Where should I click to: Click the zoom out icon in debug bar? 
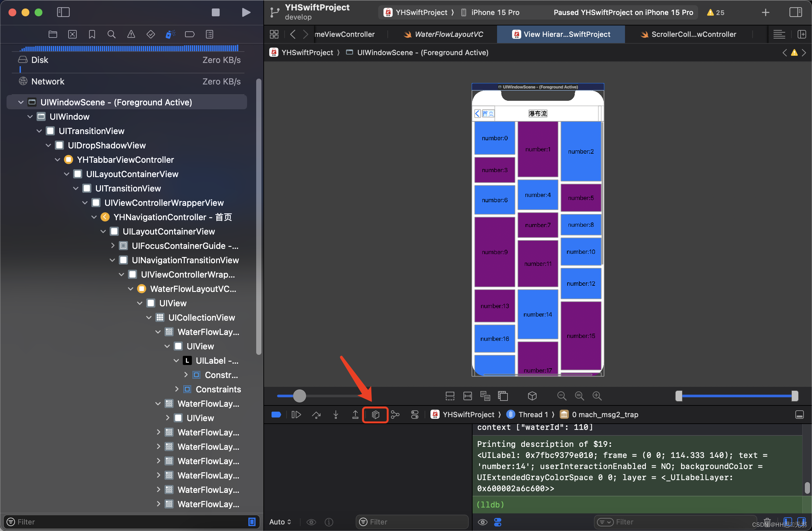click(x=561, y=395)
